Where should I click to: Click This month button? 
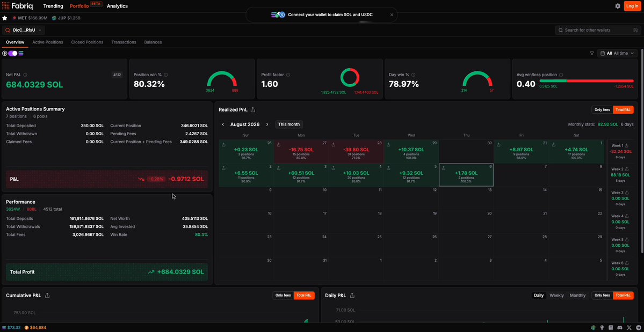(x=289, y=124)
